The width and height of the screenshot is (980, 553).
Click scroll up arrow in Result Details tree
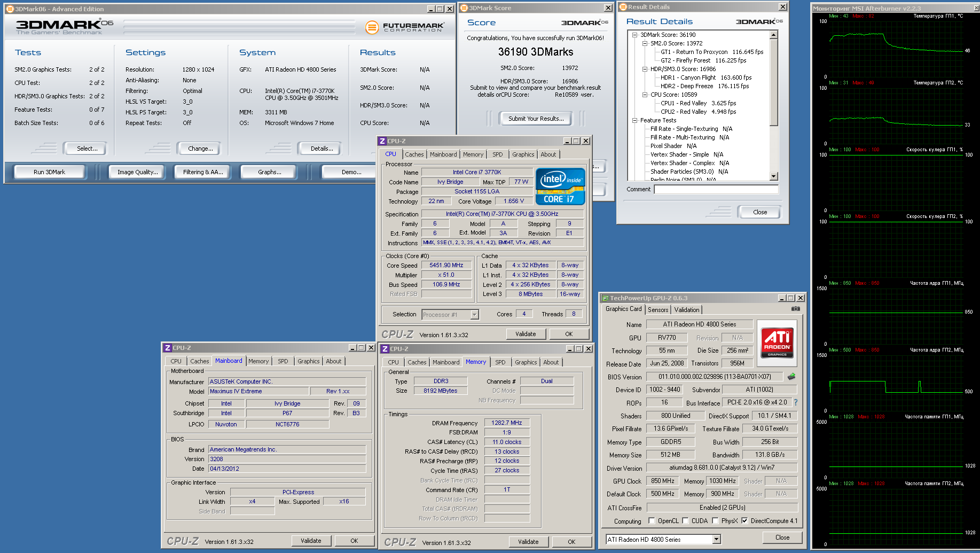tap(773, 35)
